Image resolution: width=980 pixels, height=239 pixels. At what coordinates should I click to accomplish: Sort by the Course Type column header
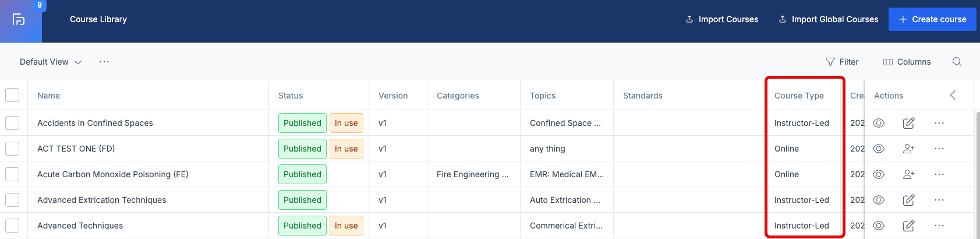tap(799, 96)
